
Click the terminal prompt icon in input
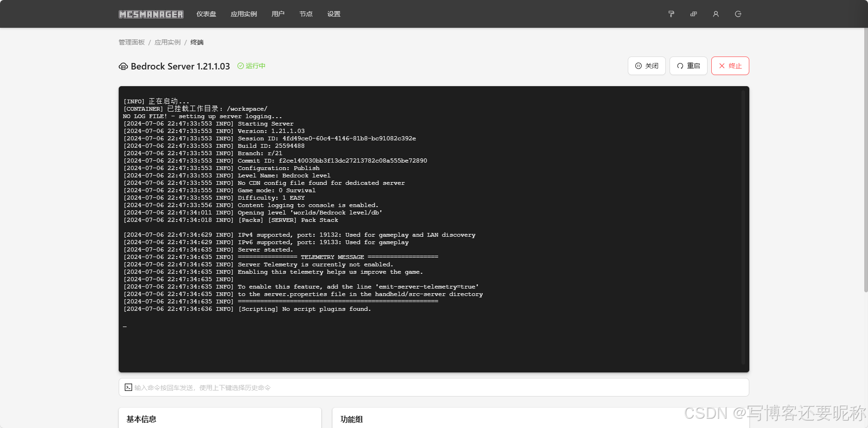[x=128, y=387]
